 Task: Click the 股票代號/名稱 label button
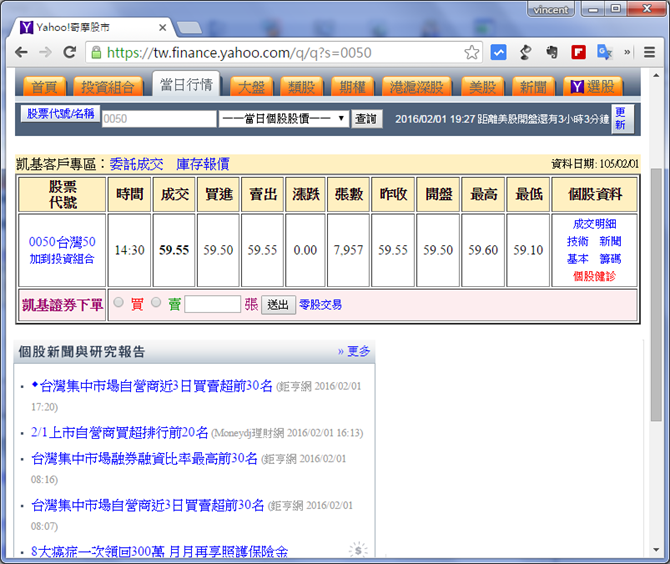(x=60, y=114)
